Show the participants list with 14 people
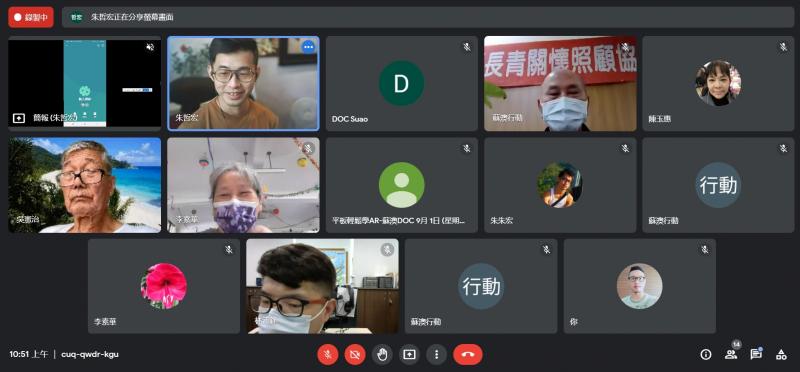Viewport: 800px width, 372px height. pos(731,353)
